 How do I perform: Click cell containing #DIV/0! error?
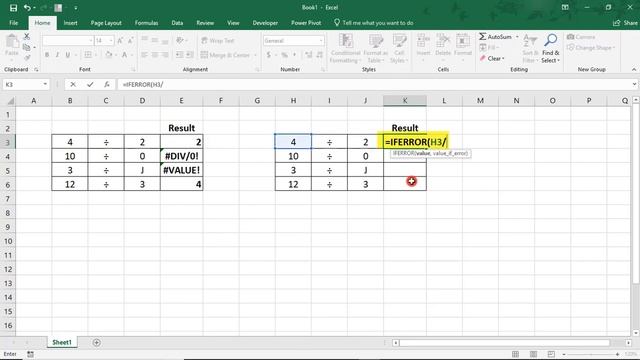coord(182,156)
